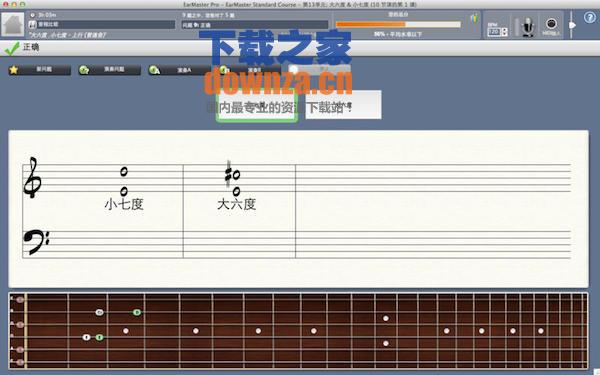Choose the green-outlined answer button
The width and height of the screenshot is (600, 375).
click(257, 106)
